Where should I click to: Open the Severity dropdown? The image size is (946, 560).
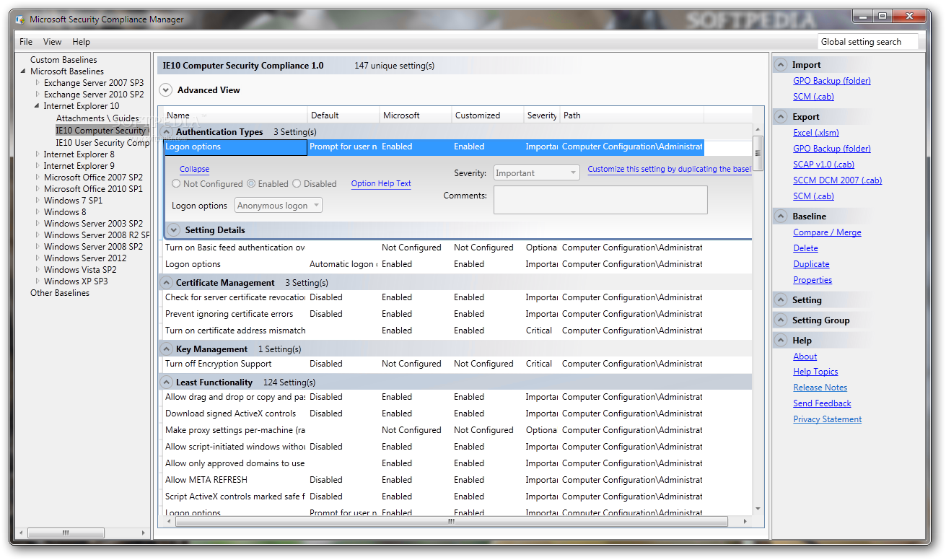point(537,173)
